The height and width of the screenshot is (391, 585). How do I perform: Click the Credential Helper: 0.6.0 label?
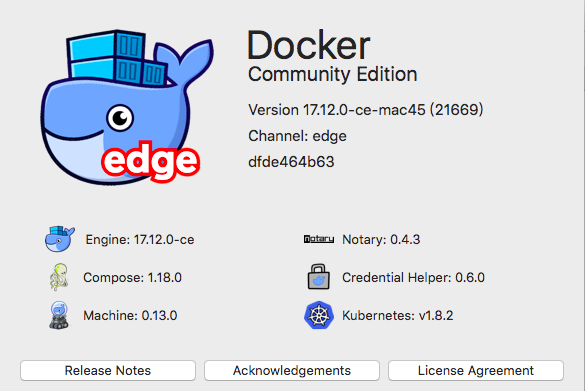click(413, 278)
